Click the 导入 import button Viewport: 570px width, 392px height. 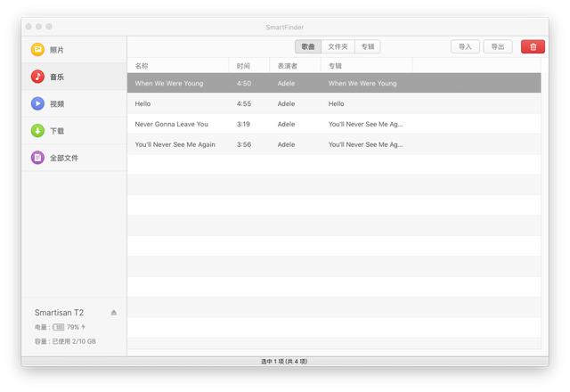(465, 46)
